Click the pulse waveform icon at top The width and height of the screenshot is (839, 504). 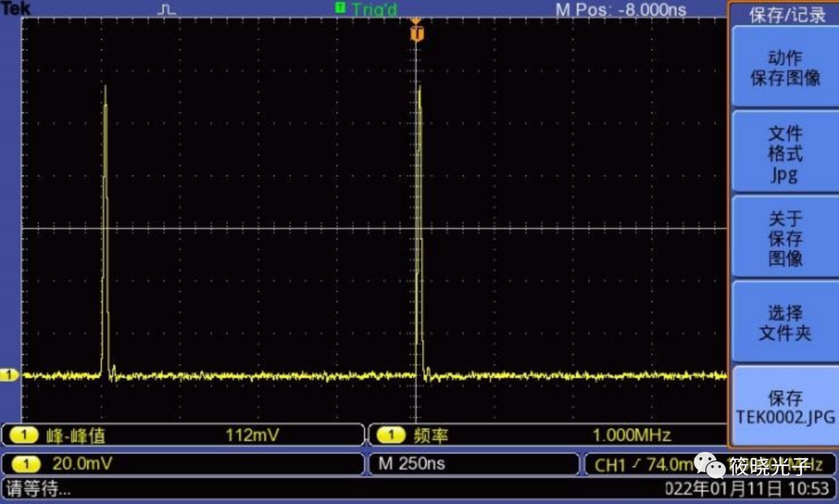(167, 9)
